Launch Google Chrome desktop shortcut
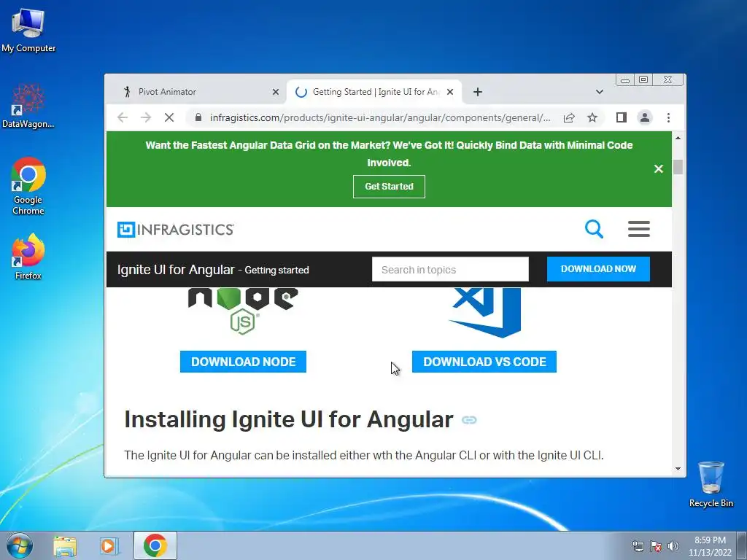 coord(28,186)
